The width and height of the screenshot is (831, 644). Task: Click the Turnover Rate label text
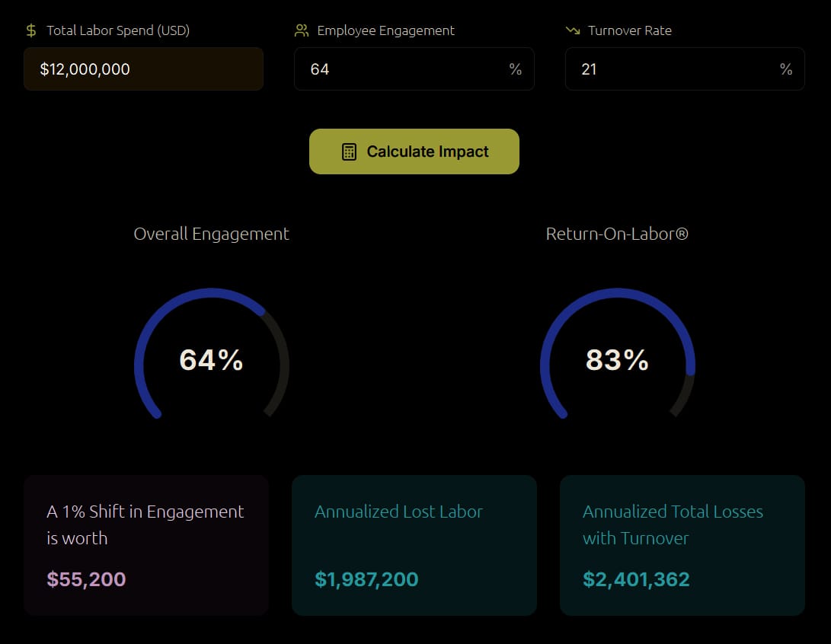click(x=630, y=30)
